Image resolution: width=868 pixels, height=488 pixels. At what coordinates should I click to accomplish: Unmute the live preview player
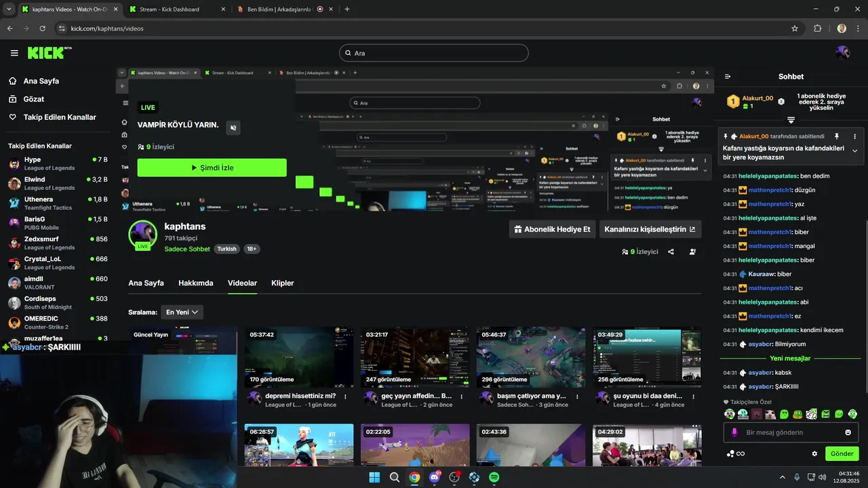pyautogui.click(x=233, y=127)
